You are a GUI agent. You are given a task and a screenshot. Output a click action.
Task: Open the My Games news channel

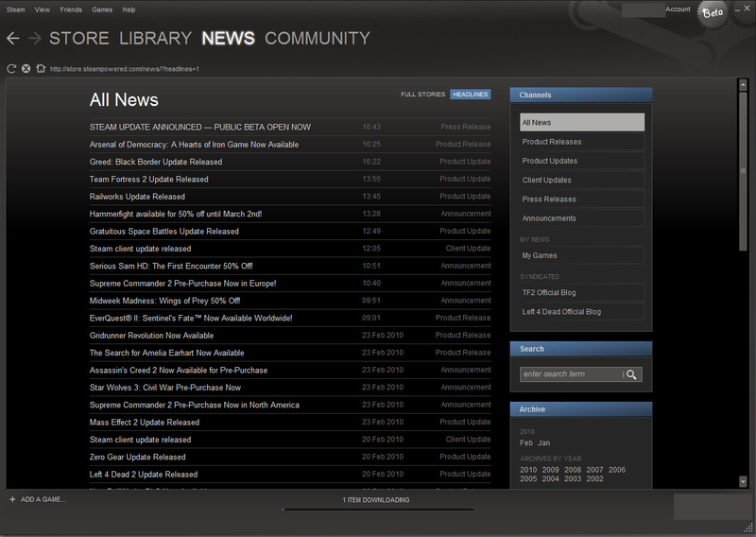[582, 255]
